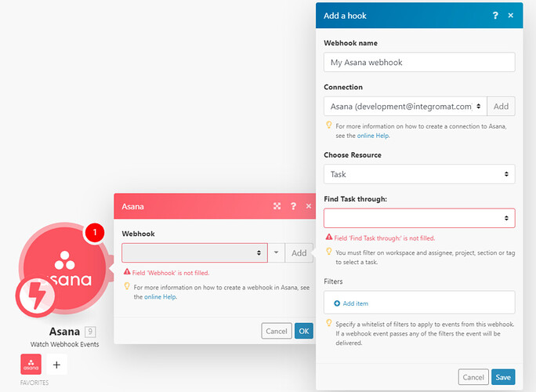Open help in the Asana dialog header
The height and width of the screenshot is (392, 536).
tap(293, 206)
